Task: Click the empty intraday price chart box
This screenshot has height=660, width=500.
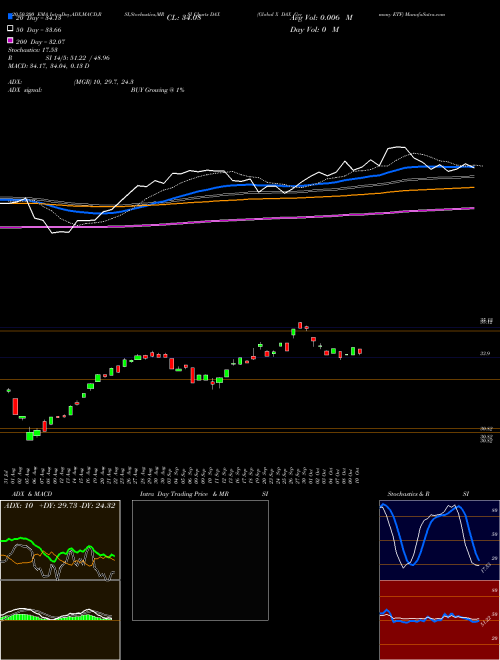Action: pos(200,560)
